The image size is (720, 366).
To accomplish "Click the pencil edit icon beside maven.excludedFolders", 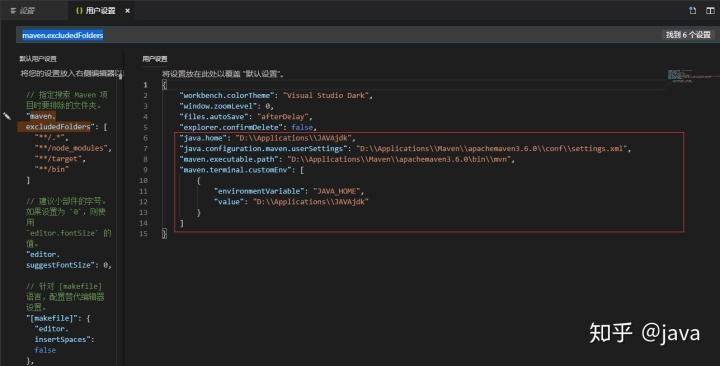I will point(7,116).
